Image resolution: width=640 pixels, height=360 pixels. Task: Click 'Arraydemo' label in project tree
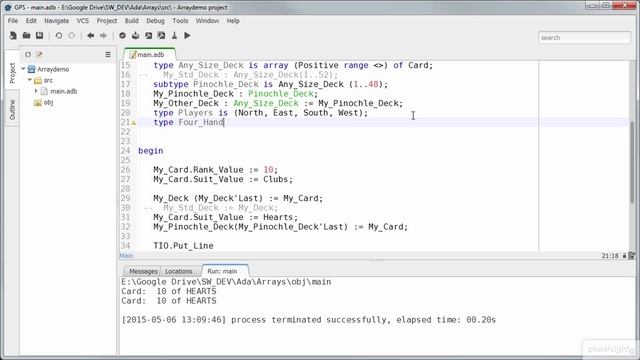pos(53,69)
